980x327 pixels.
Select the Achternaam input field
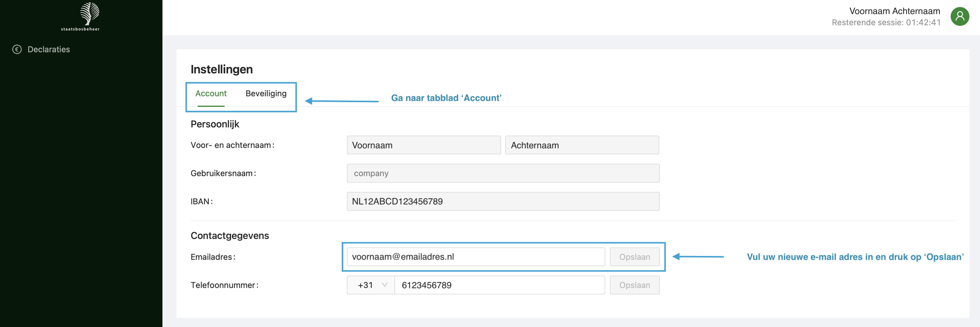coord(582,145)
